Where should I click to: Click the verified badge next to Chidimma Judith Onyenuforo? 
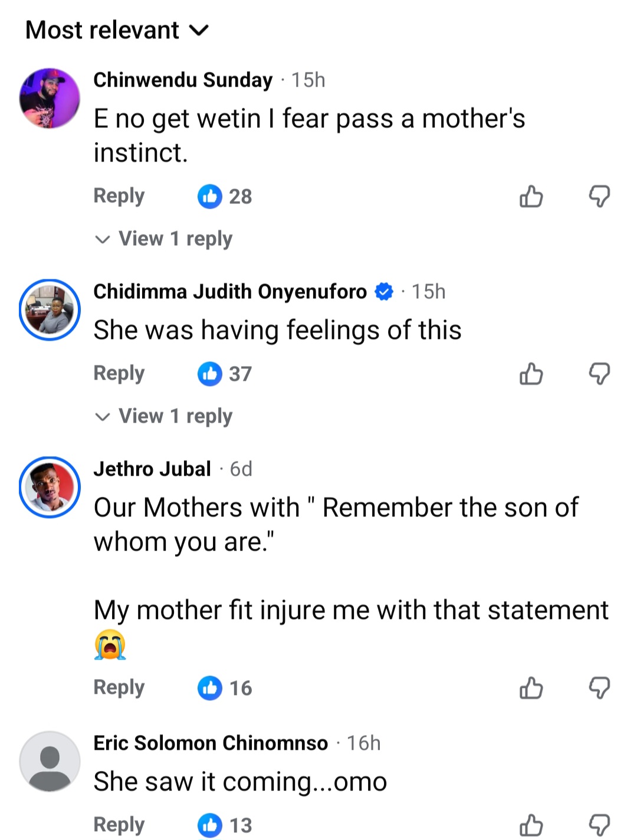(384, 291)
